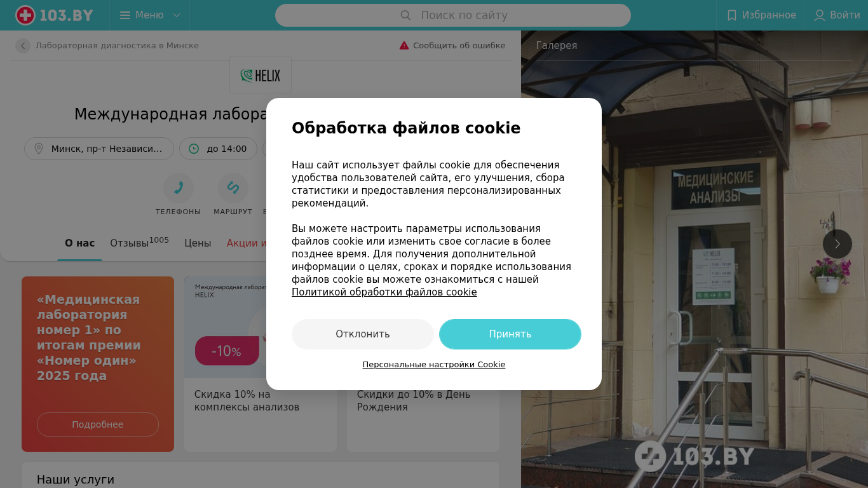Click the Войти user icon
Screen dimensions: 868x488
[x=820, y=15]
